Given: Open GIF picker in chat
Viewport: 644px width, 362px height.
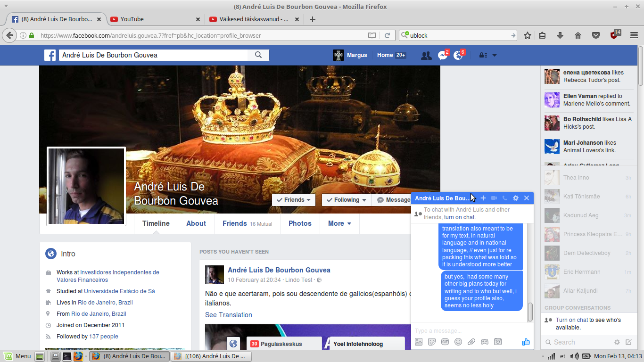Looking at the screenshot, I should tap(445, 342).
